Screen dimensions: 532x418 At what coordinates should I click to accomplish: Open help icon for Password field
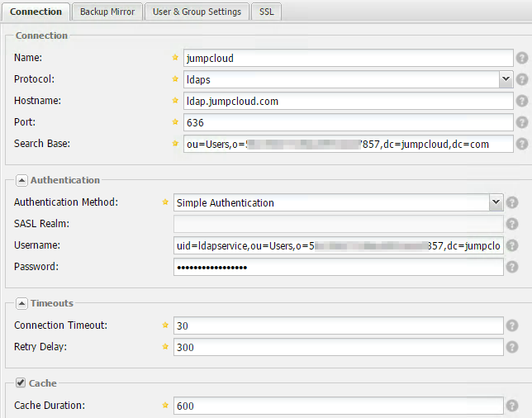point(512,267)
